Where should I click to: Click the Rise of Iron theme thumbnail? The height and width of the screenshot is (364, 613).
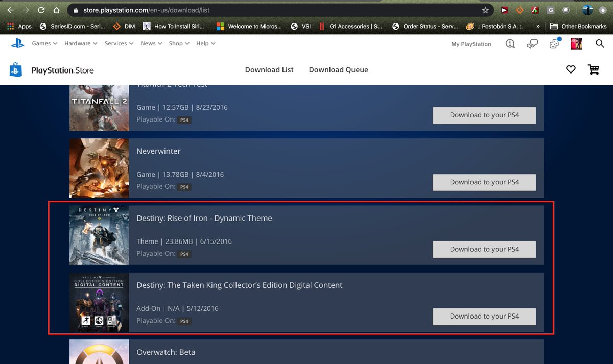pyautogui.click(x=99, y=235)
